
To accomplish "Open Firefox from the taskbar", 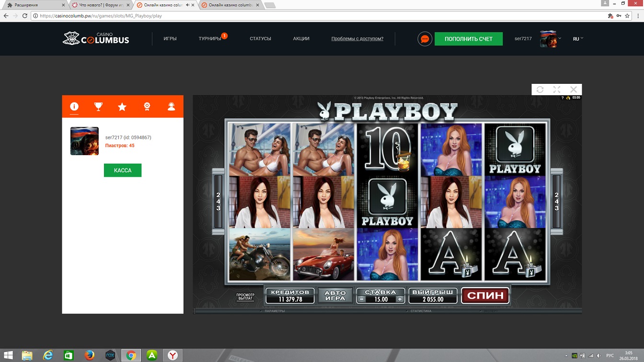I will [89, 355].
